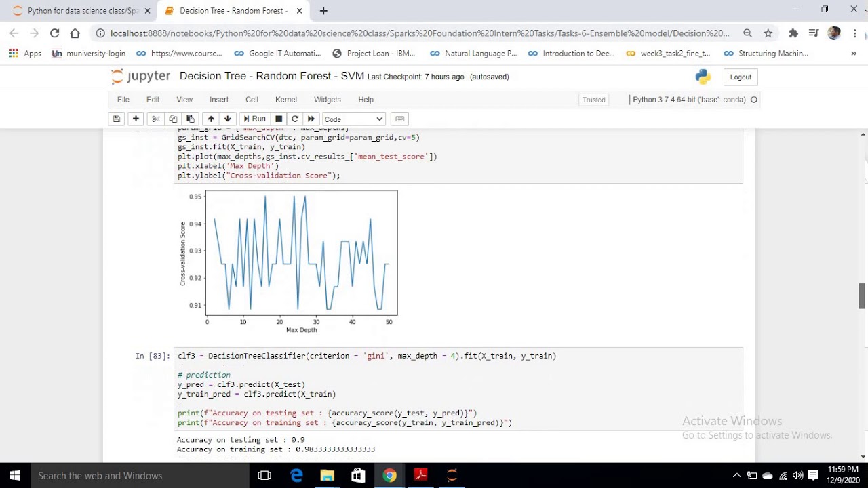Viewport: 868px width, 488px height.
Task: Copy selected cells using the toolbar icon
Action: pos(173,119)
